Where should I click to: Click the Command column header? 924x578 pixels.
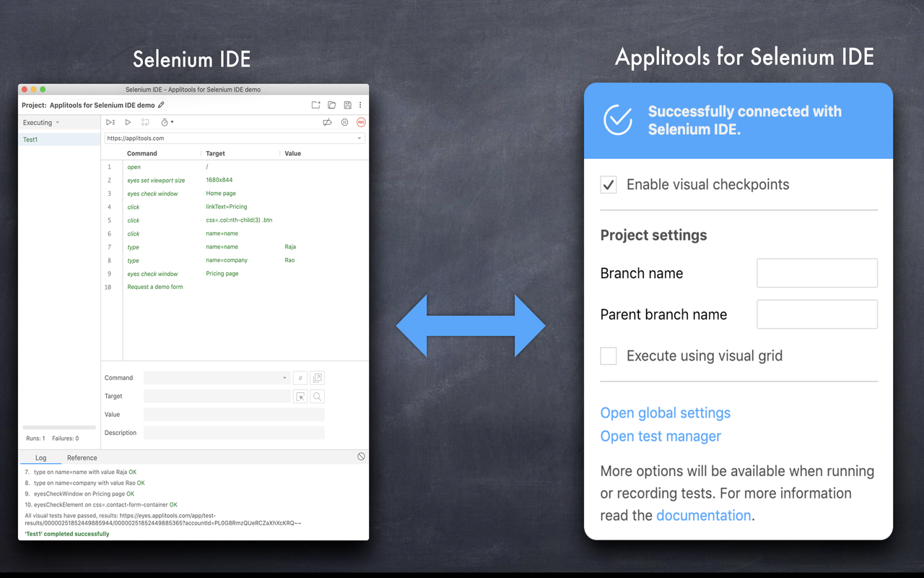click(142, 153)
